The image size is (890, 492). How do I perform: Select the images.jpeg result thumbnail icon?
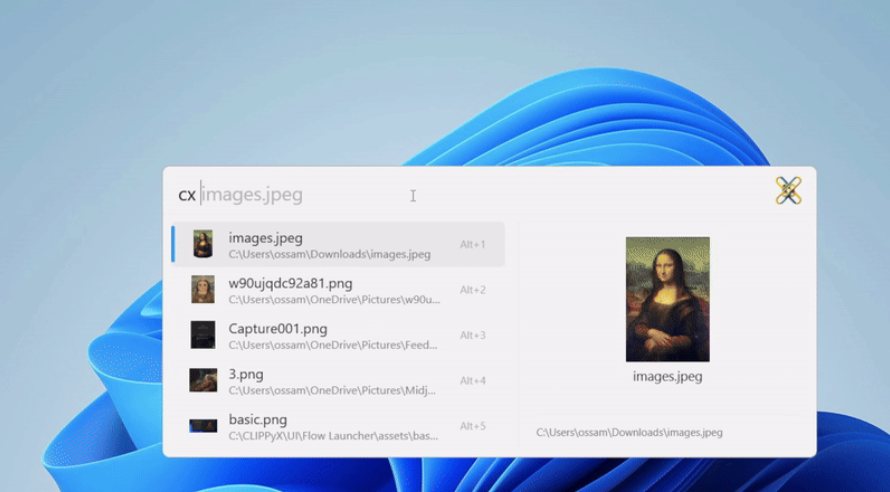(x=203, y=244)
